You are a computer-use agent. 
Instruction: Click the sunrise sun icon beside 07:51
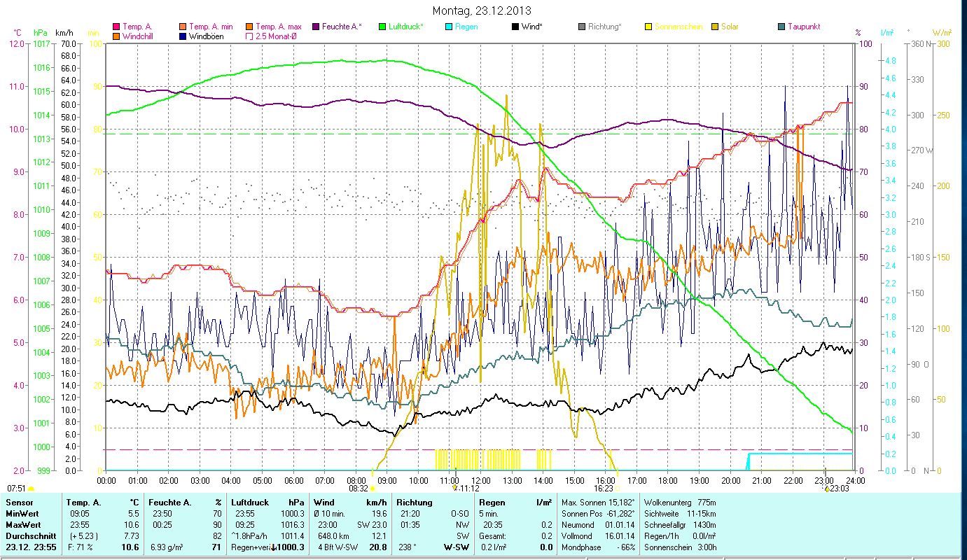pyautogui.click(x=31, y=489)
